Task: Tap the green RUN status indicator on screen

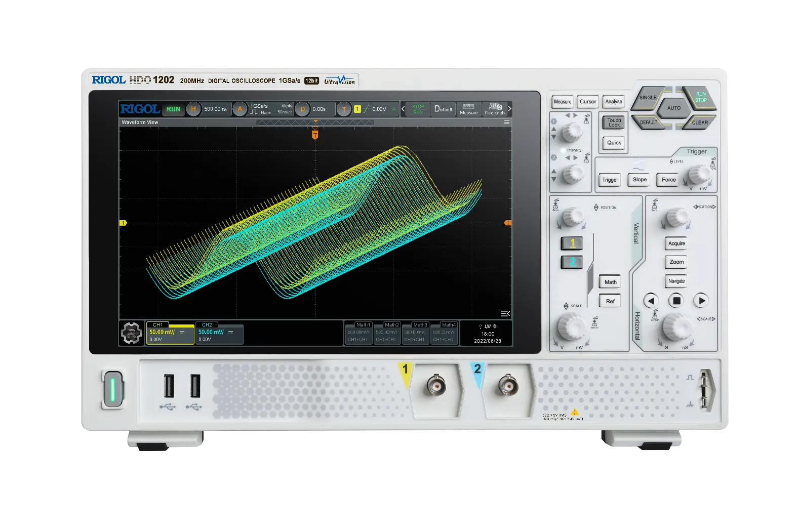Action: point(173,109)
